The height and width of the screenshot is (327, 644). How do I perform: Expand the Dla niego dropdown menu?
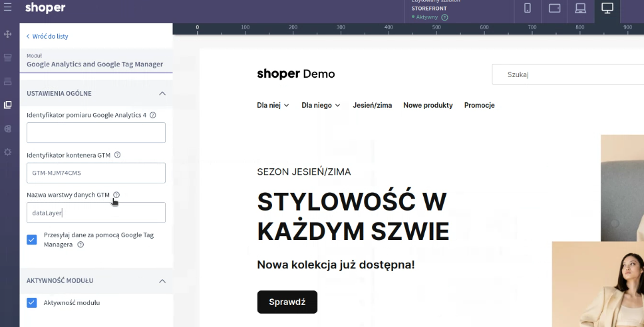point(321,106)
